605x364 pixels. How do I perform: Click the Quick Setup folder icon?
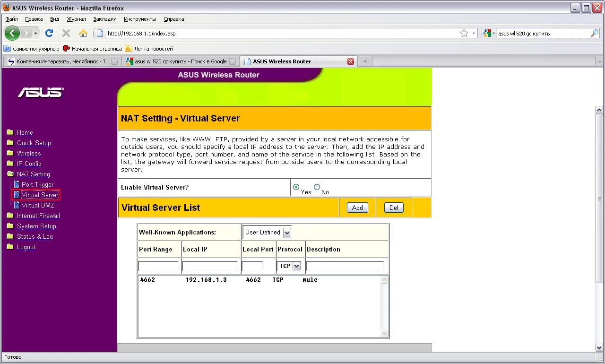[10, 143]
